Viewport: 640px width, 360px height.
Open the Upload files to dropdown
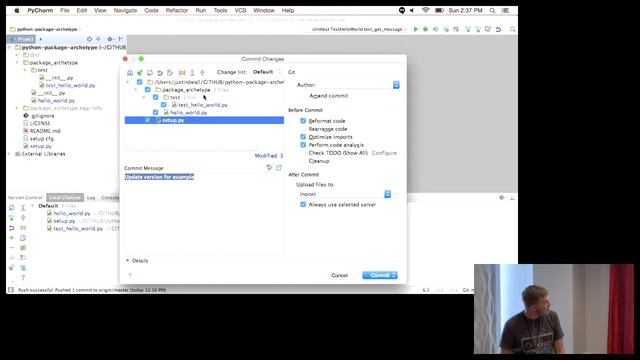tap(387, 194)
